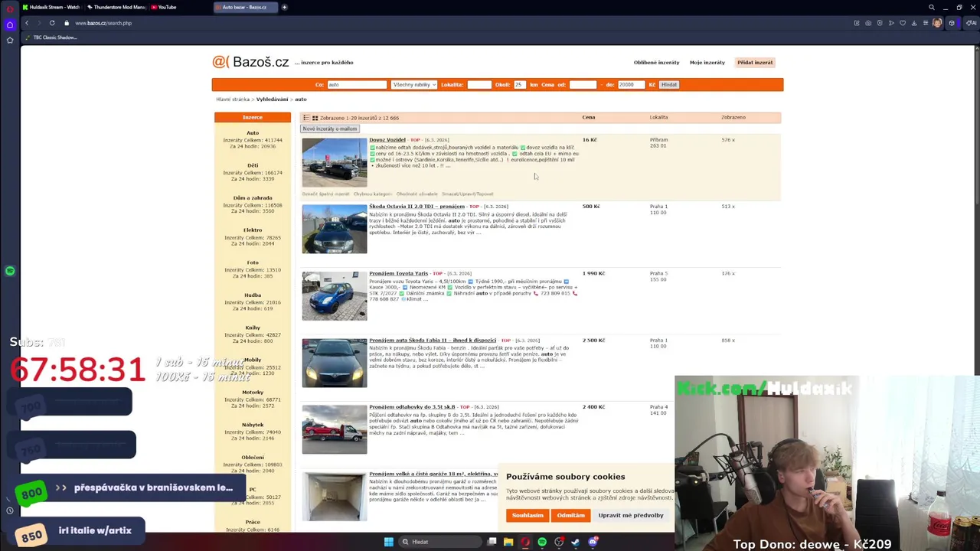Open Škoda Octavia II 2.0 TDI listing
This screenshot has width=980, height=551.
[x=416, y=207]
